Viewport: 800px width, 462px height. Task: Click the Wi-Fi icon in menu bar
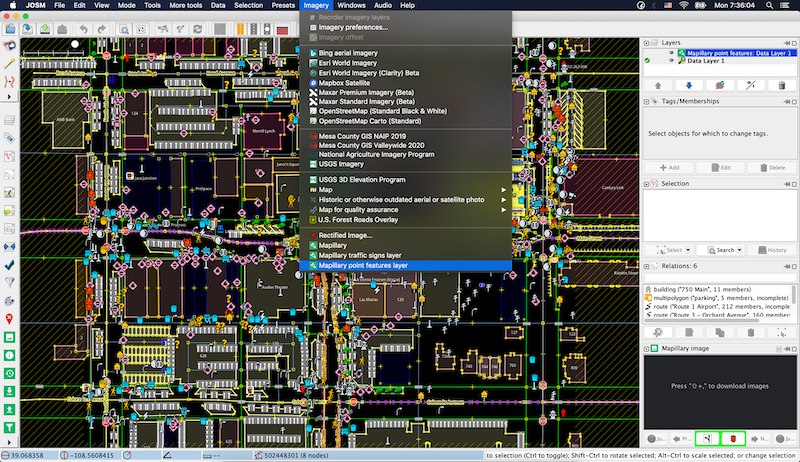pos(684,5)
